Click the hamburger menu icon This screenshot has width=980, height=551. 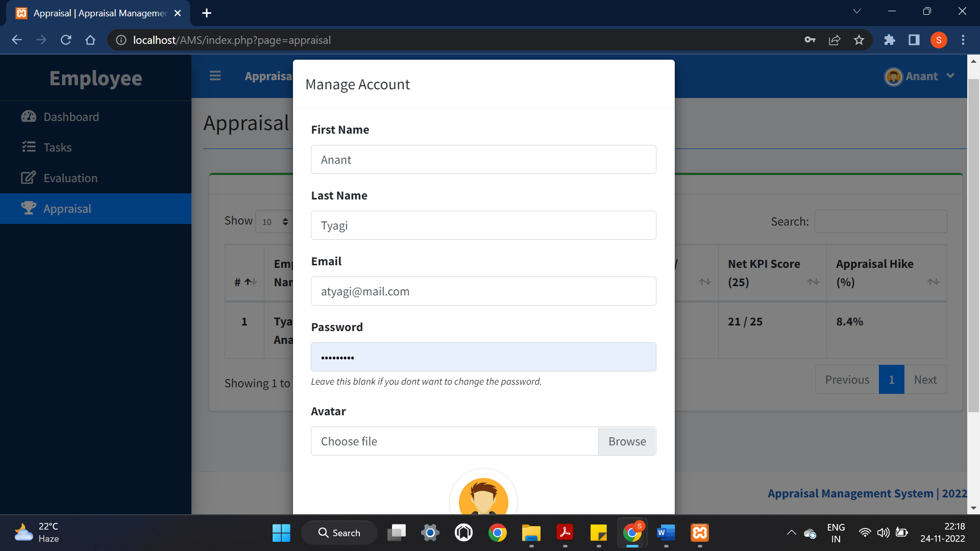coord(215,76)
